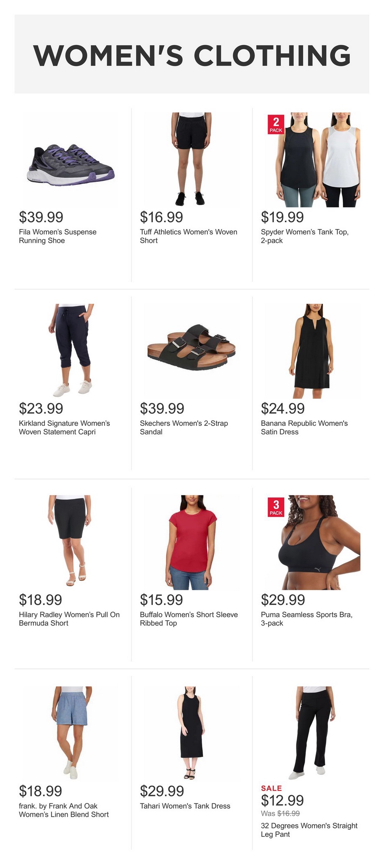
Task: Open Spyder Women's Tank Top, 2-pack link
Action: tap(305, 236)
